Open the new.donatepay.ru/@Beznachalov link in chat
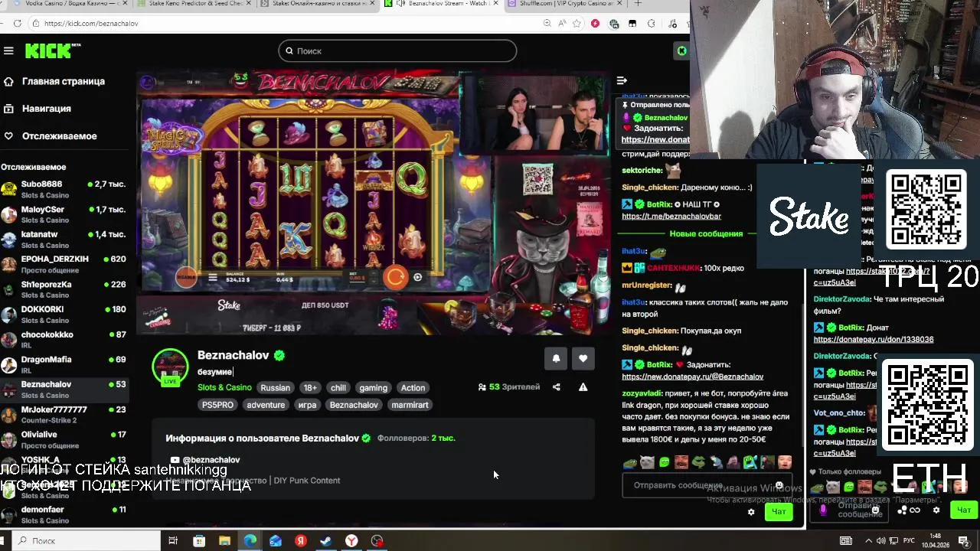 pyautogui.click(x=692, y=377)
